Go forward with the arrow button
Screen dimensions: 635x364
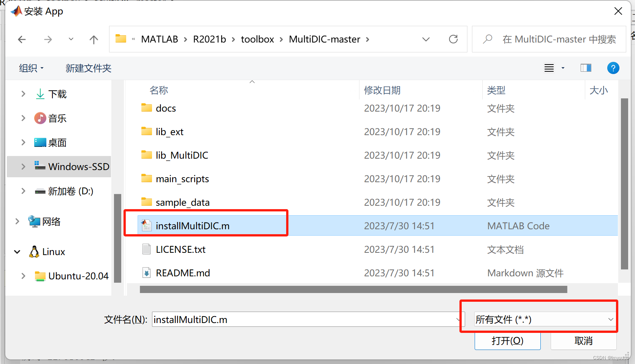(48, 39)
